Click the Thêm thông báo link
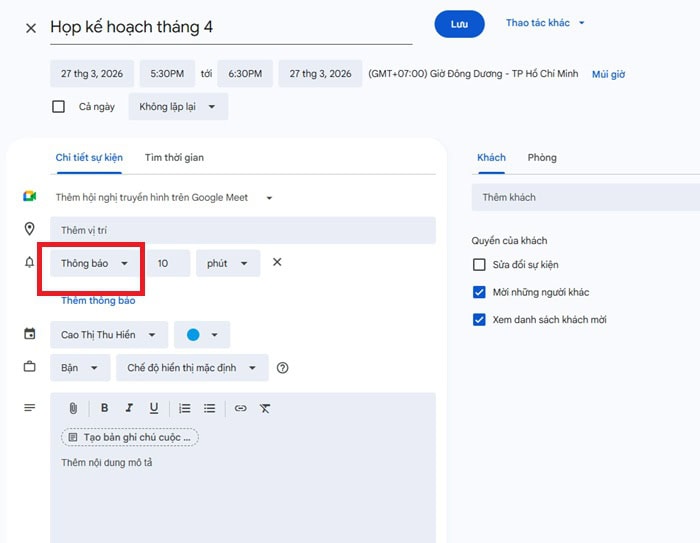This screenshot has height=543, width=700. (x=98, y=300)
